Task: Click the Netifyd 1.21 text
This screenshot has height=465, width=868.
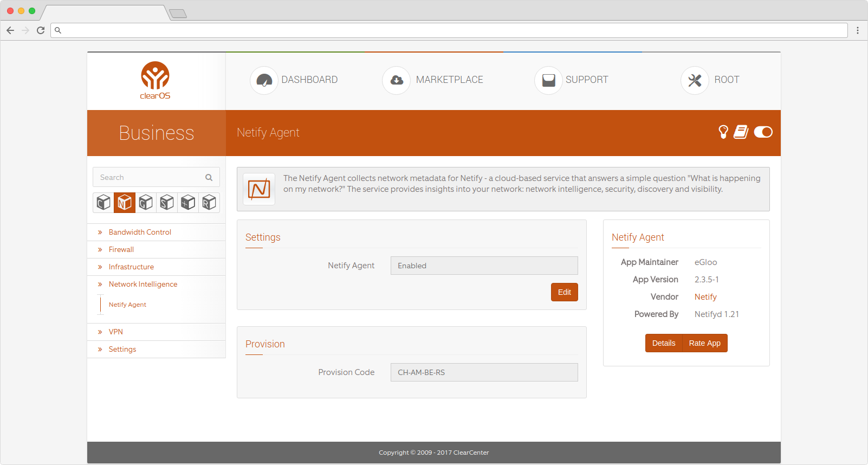Action: coord(717,314)
